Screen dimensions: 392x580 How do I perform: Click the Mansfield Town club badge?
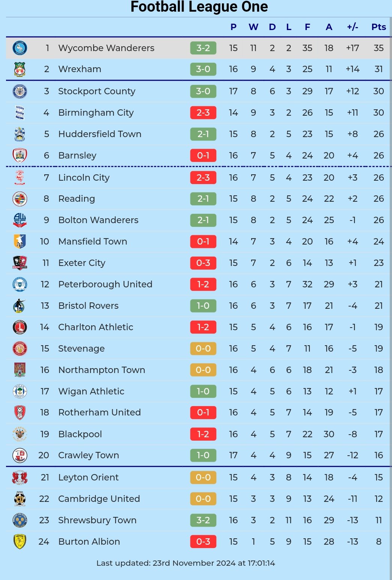click(x=20, y=242)
